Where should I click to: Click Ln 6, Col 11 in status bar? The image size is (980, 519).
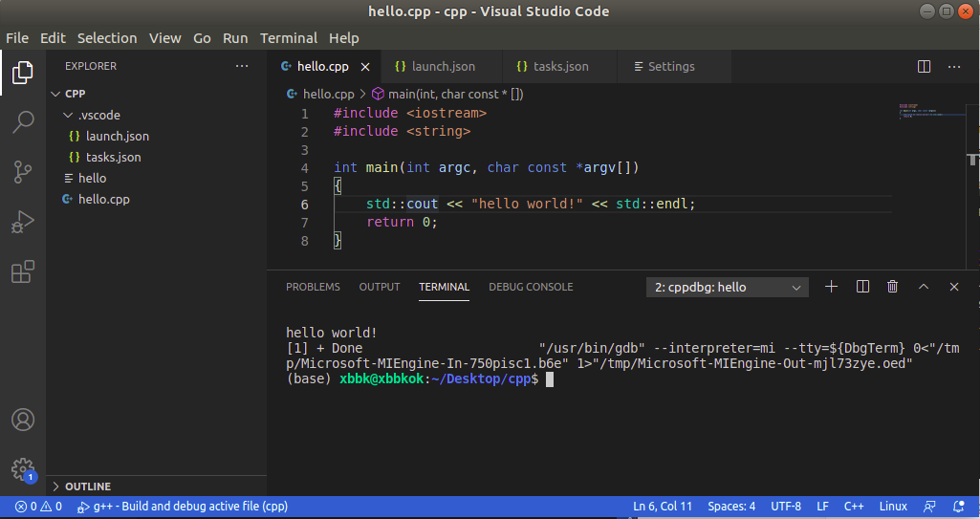[x=663, y=507]
